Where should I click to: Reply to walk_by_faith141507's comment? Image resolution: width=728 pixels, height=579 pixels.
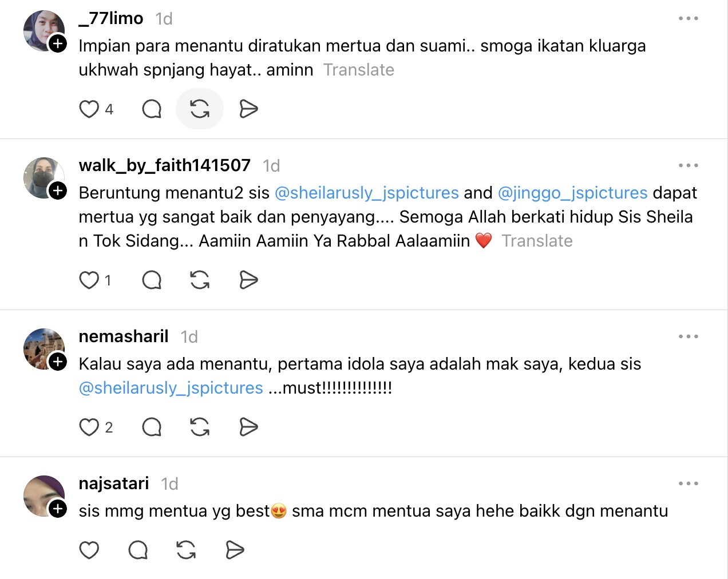(152, 280)
